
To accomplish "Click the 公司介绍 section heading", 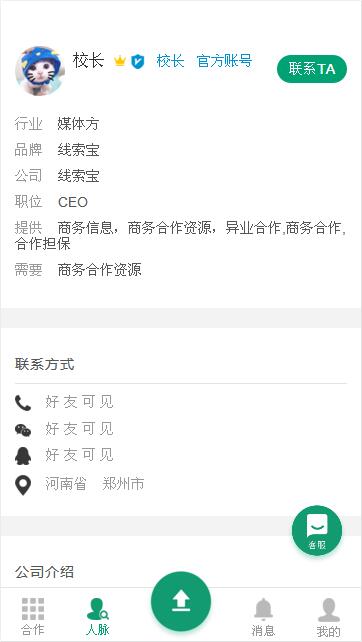I will click(45, 572).
